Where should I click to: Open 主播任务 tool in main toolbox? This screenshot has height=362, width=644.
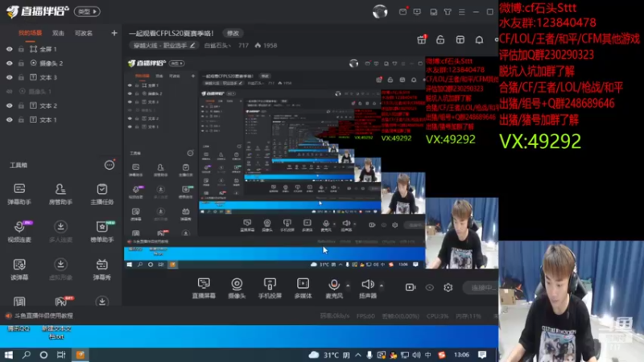pyautogui.click(x=102, y=194)
